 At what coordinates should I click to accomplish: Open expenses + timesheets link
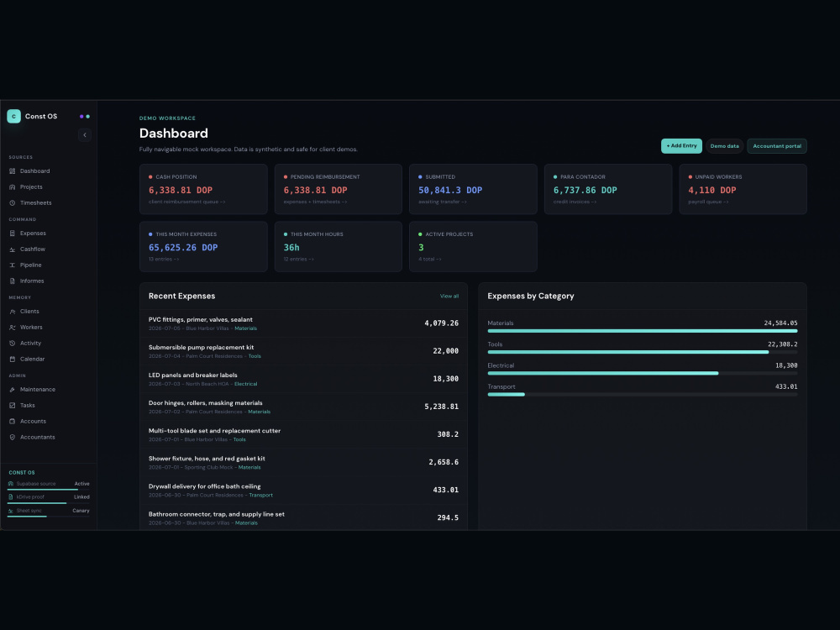316,202
